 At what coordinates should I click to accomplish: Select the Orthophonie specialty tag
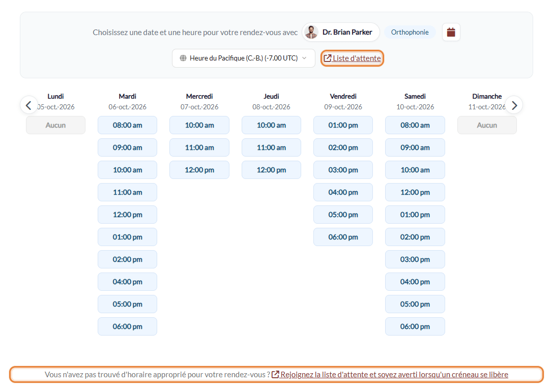tap(410, 32)
